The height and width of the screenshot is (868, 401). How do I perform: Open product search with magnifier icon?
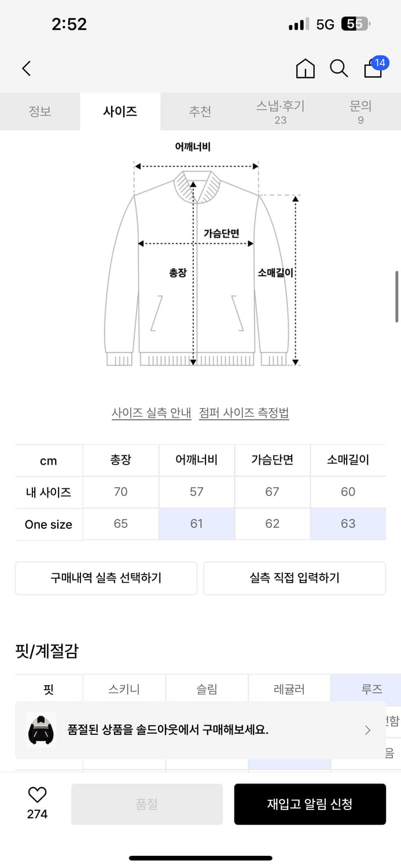click(x=339, y=68)
